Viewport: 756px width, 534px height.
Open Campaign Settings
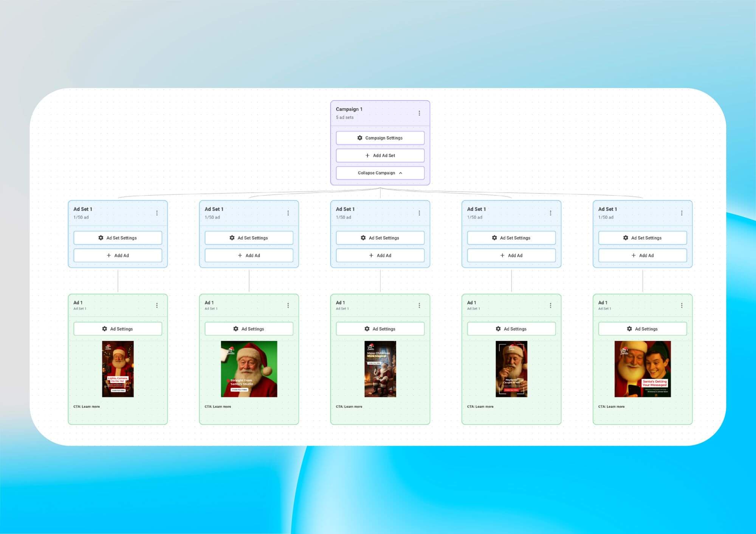pos(380,138)
